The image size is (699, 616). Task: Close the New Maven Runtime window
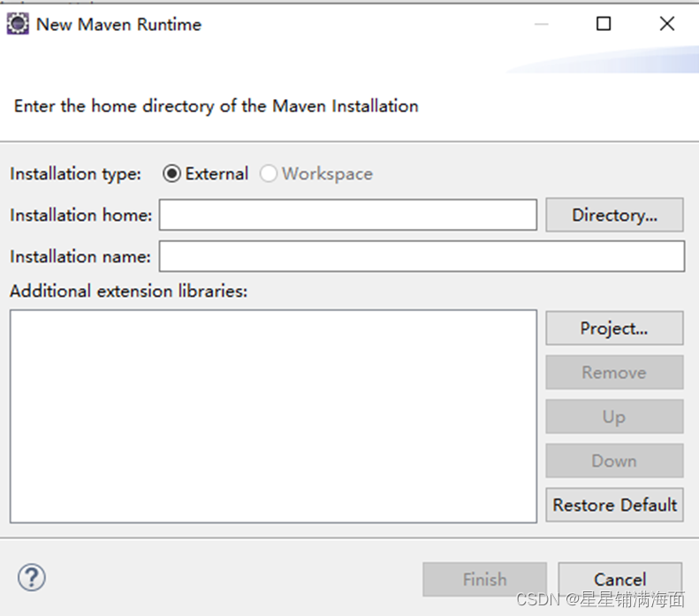click(667, 24)
